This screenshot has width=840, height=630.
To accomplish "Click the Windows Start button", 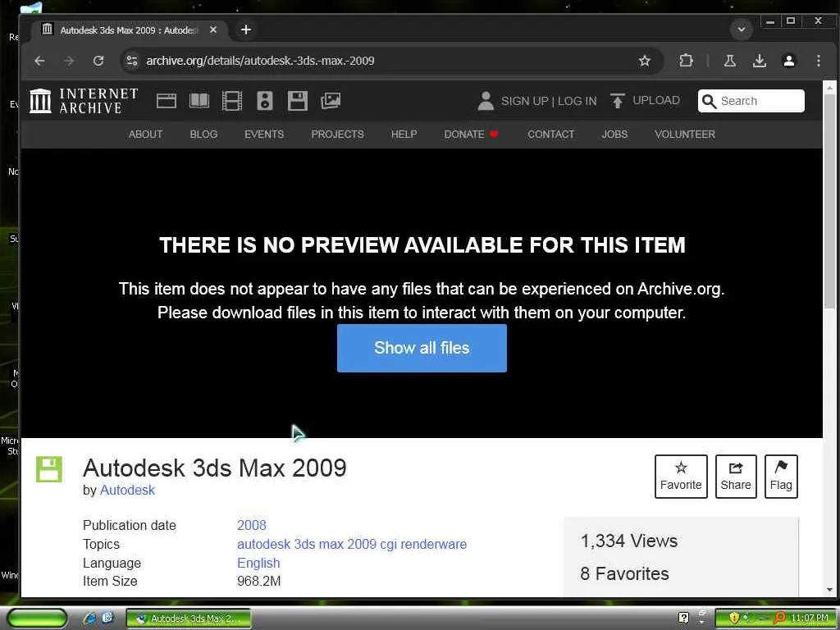I will click(x=37, y=618).
